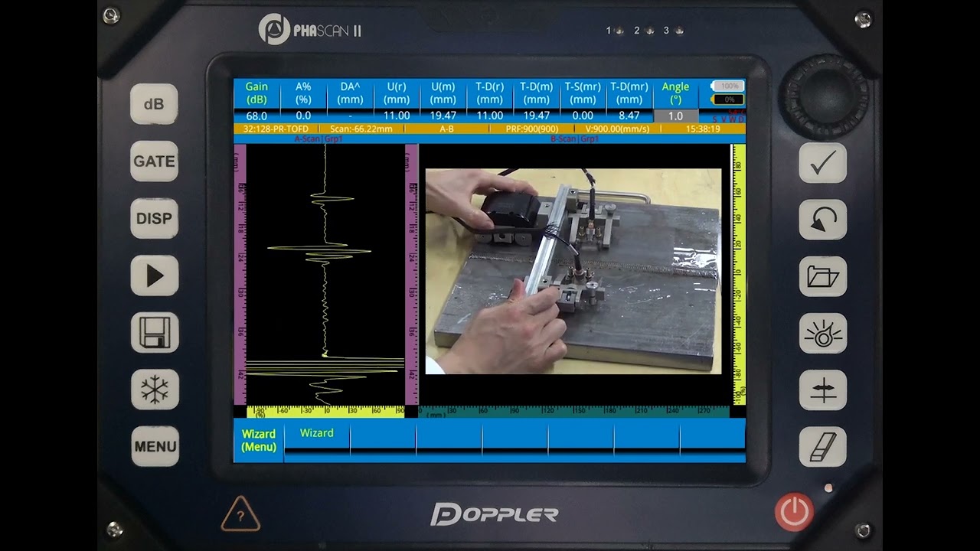The width and height of the screenshot is (980, 551).
Task: Tap the A-scan yellow amplitude percent ruler
Action: [x=325, y=412]
